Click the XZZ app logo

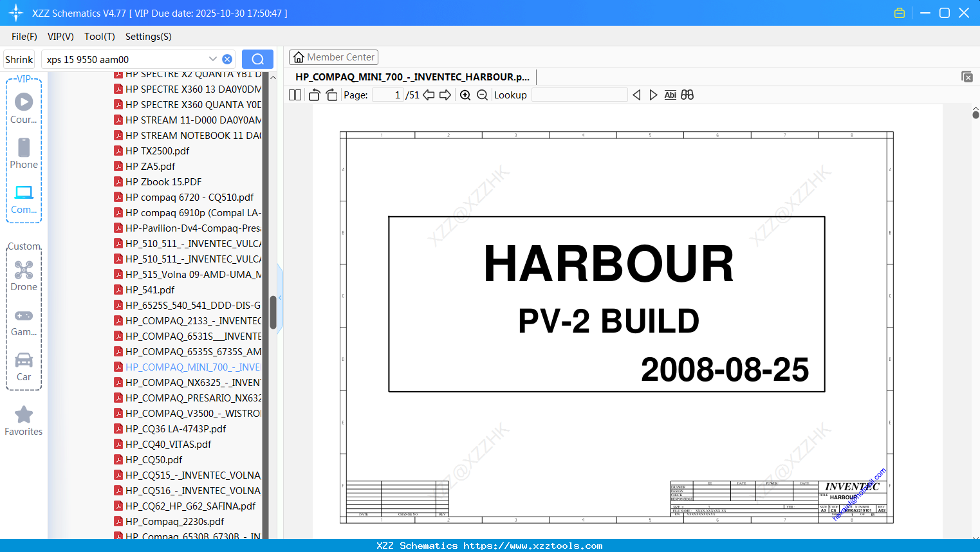[16, 13]
